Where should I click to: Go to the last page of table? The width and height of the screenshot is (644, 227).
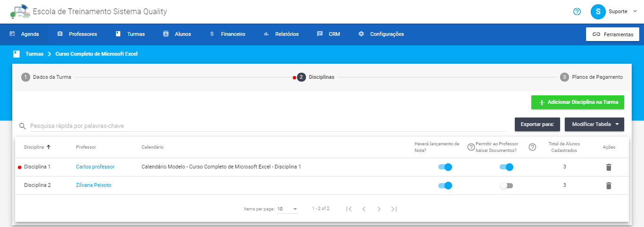[394, 209]
